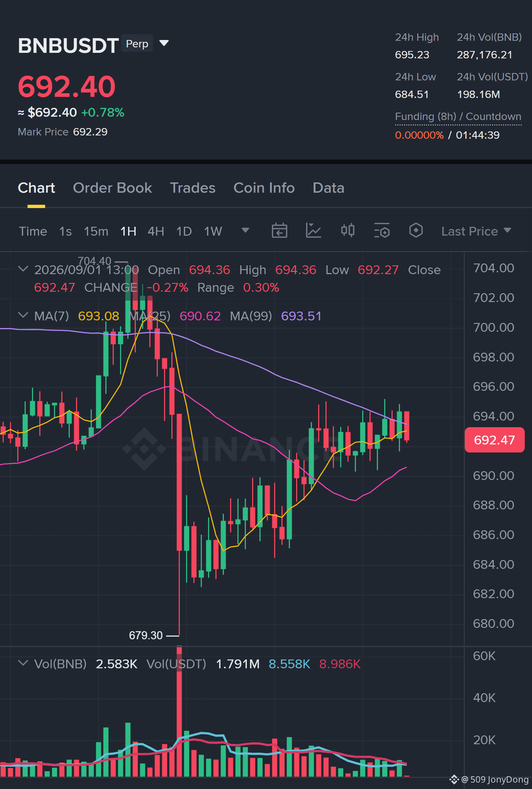
Task: Select the 4H interval
Action: [156, 231]
